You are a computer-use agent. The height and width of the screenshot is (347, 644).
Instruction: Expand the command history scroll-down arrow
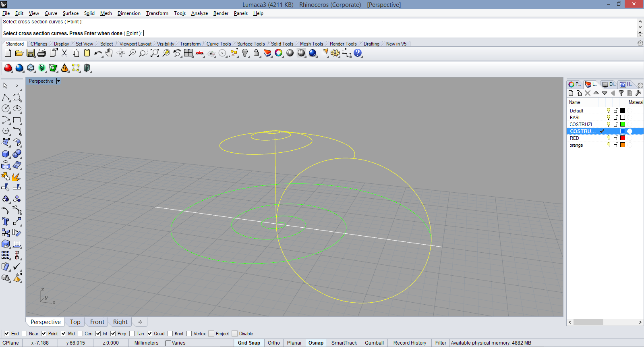(x=640, y=27)
